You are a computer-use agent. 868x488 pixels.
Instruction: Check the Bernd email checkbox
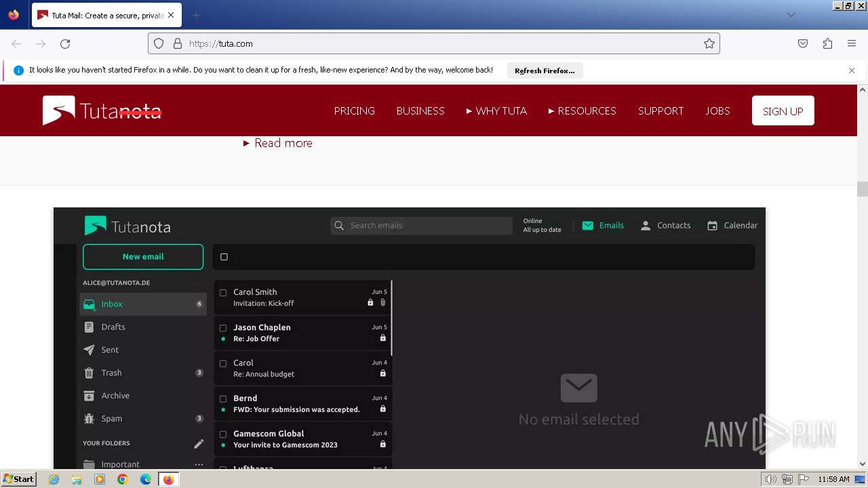tap(223, 399)
